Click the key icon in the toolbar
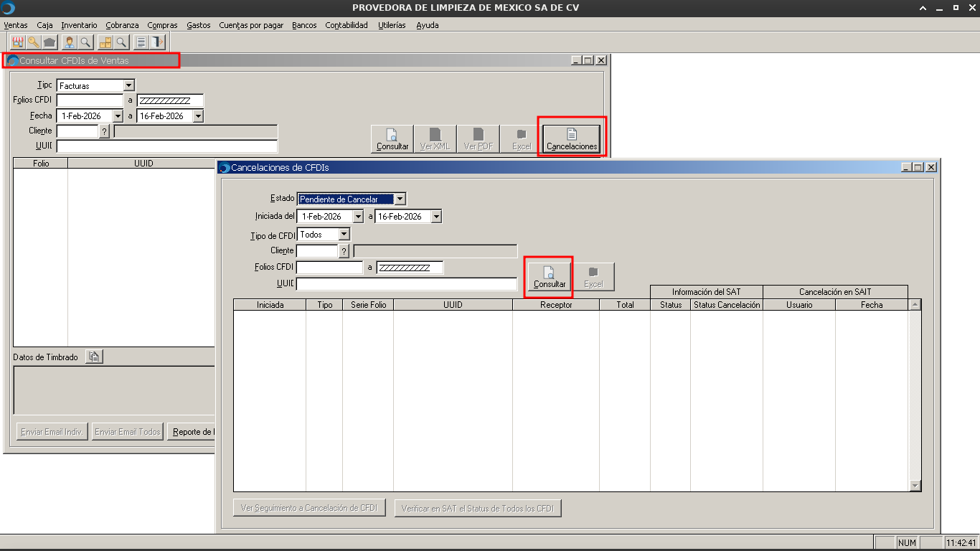This screenshot has height=551, width=980. pyautogui.click(x=33, y=42)
